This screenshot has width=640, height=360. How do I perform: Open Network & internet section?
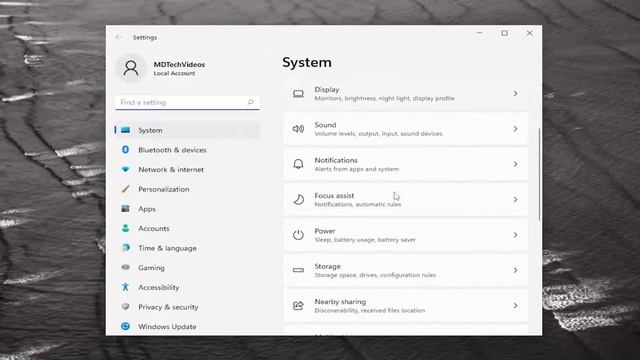pos(187,169)
